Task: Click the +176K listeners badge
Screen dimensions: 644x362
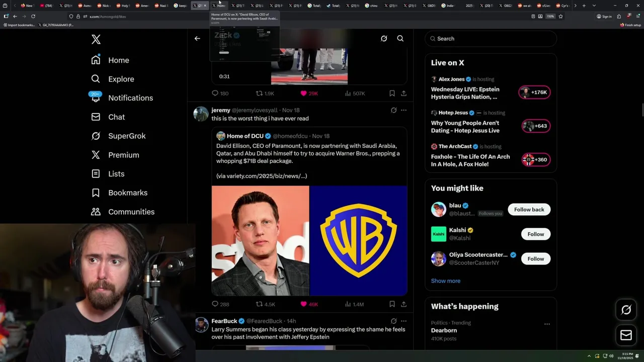Action: (x=534, y=93)
